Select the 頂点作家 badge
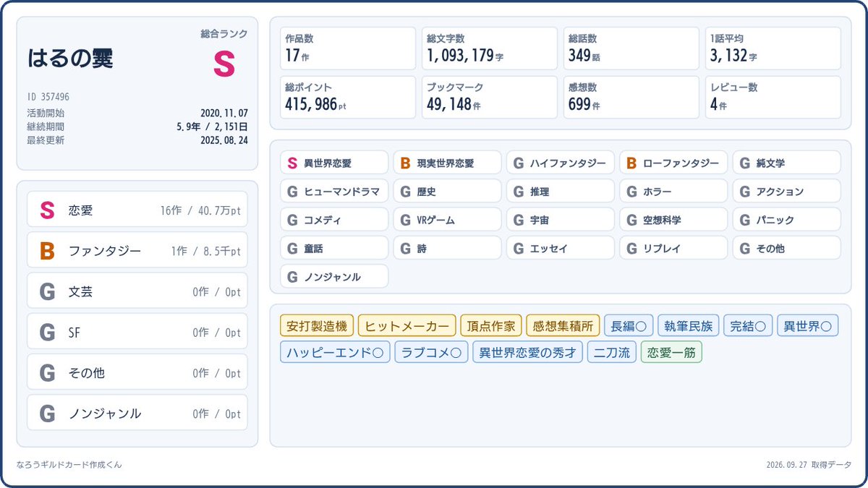This screenshot has width=868, height=488. click(x=491, y=326)
